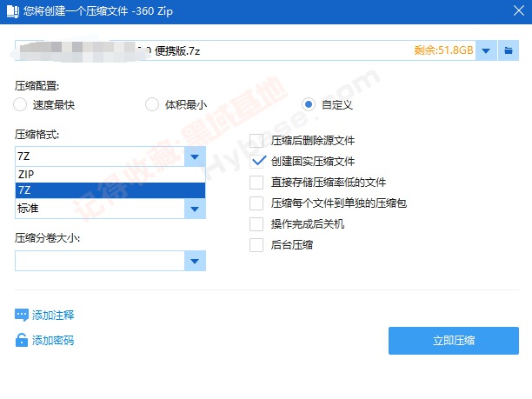532x399 pixels.
Task: Choose highlighted 7Z in format list
Action: tap(110, 190)
